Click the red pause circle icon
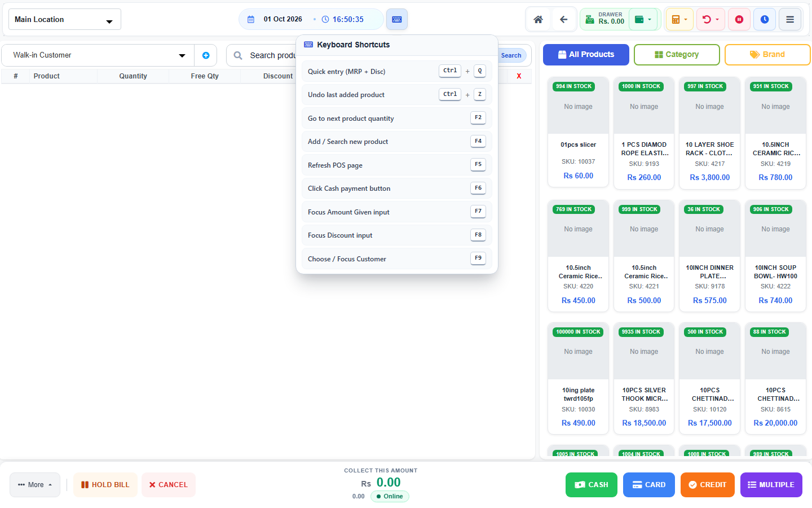This screenshot has height=508, width=812. 739,19
